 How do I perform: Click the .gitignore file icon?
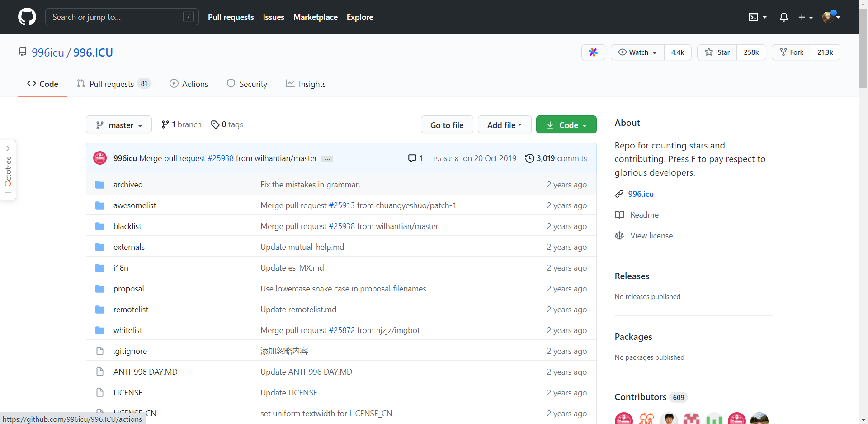pyautogui.click(x=100, y=351)
